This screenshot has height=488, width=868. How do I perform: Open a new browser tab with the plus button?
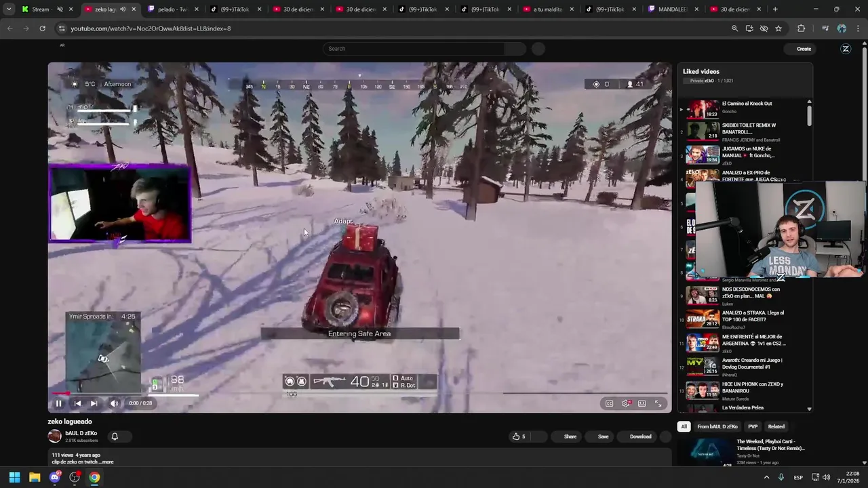click(x=775, y=9)
